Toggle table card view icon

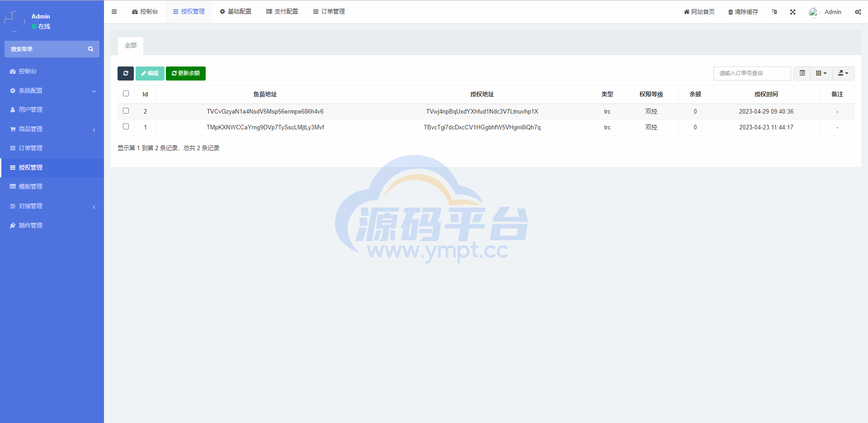tap(802, 73)
